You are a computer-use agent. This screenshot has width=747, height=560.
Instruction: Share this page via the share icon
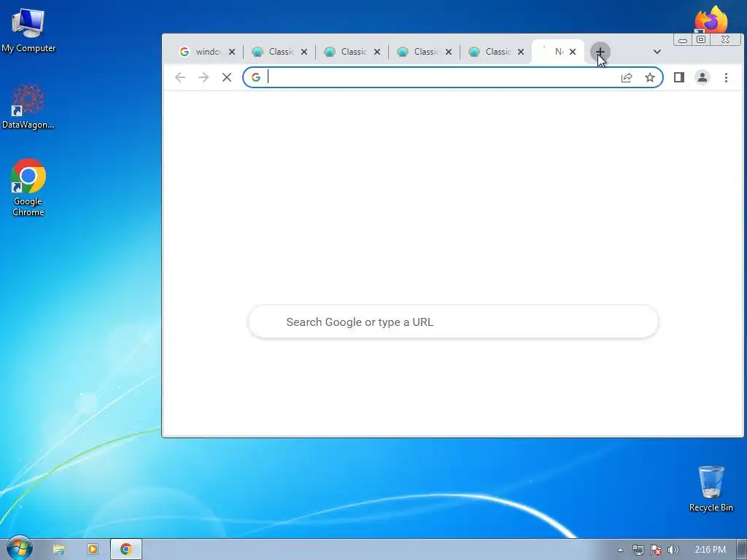click(x=627, y=77)
